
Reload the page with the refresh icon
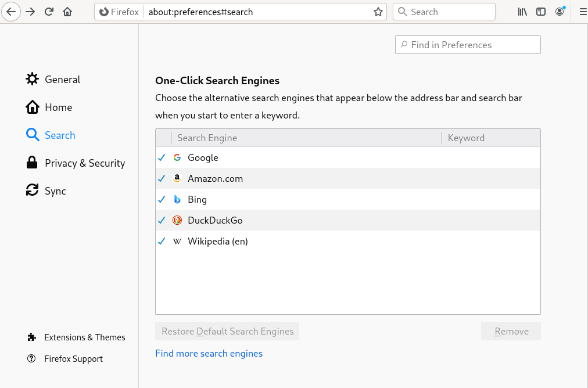coord(49,12)
